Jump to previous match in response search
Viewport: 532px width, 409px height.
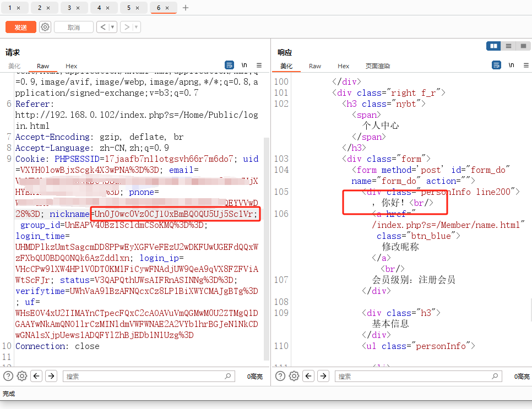pyautogui.click(x=308, y=376)
